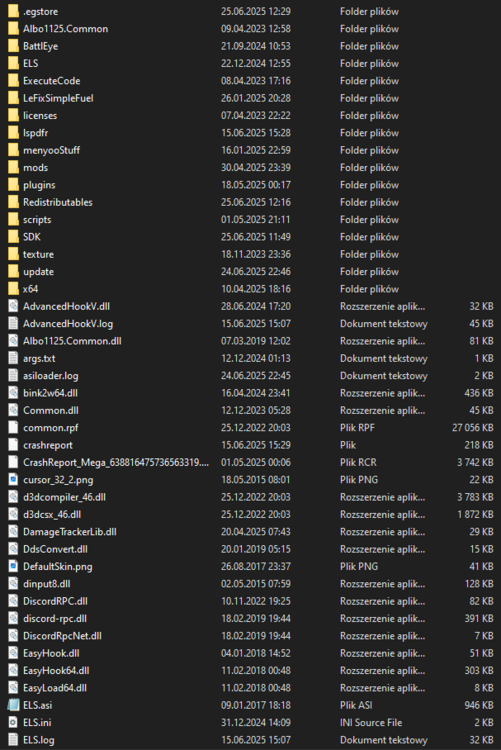
Task: Select the file name EasyHook.dll
Action: click(x=51, y=653)
